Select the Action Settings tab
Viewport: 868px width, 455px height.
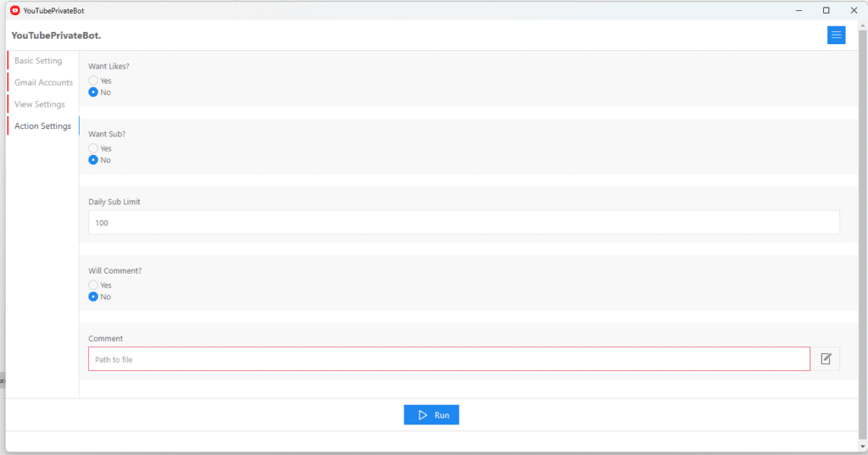click(42, 126)
